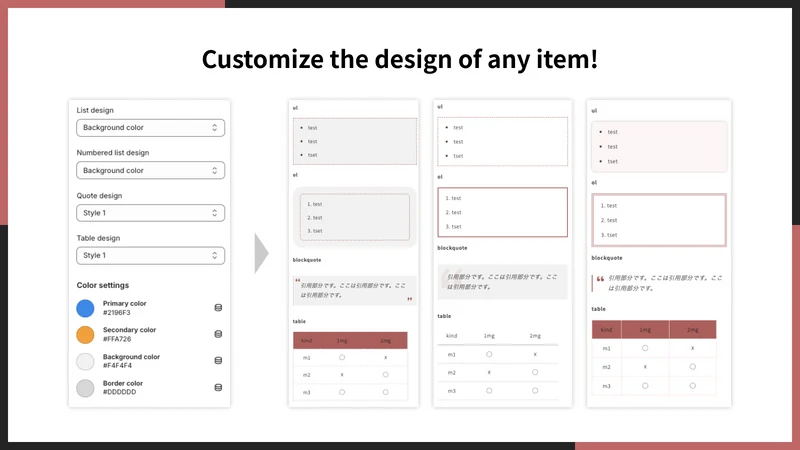Click the "Table design" label

click(x=98, y=238)
